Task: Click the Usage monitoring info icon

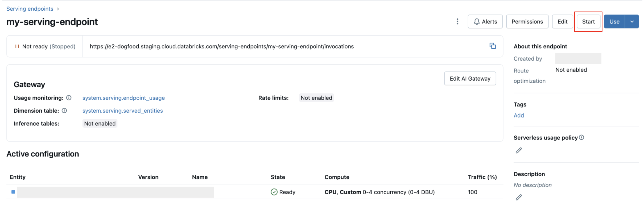Action: pos(69,98)
